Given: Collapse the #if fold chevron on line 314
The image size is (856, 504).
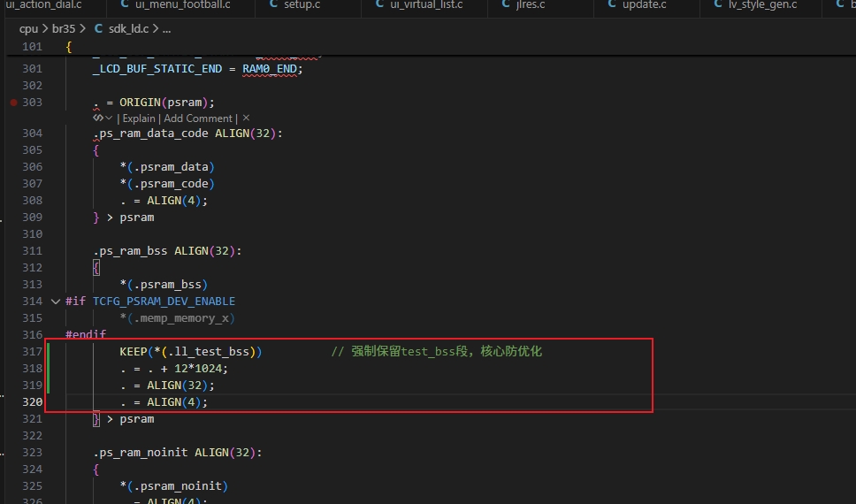Looking at the screenshot, I should 55,301.
